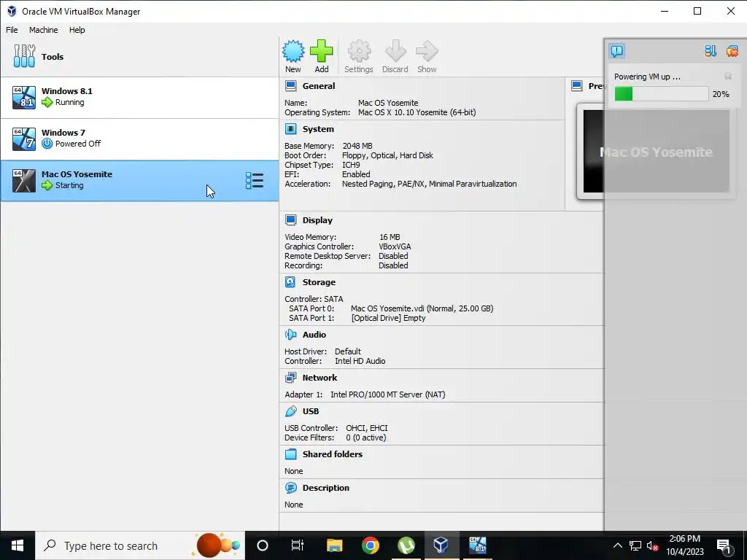The height and width of the screenshot is (560, 747).
Task: Click the Description section icon
Action: coord(290,488)
